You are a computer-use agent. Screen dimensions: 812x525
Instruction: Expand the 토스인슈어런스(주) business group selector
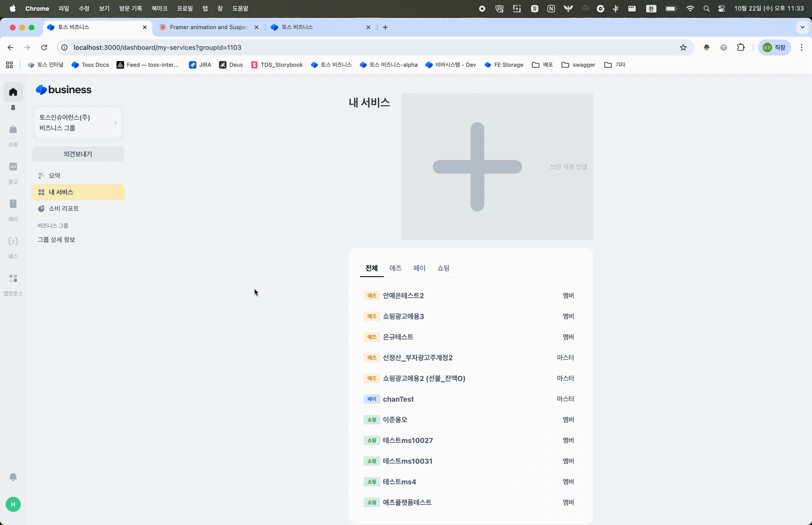pyautogui.click(x=78, y=123)
